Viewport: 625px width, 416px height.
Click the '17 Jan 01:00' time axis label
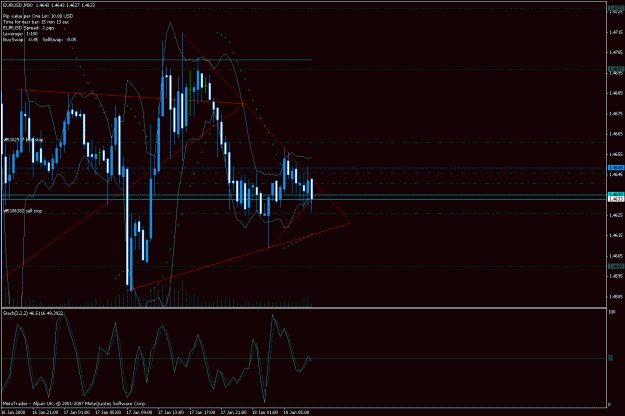click(77, 413)
